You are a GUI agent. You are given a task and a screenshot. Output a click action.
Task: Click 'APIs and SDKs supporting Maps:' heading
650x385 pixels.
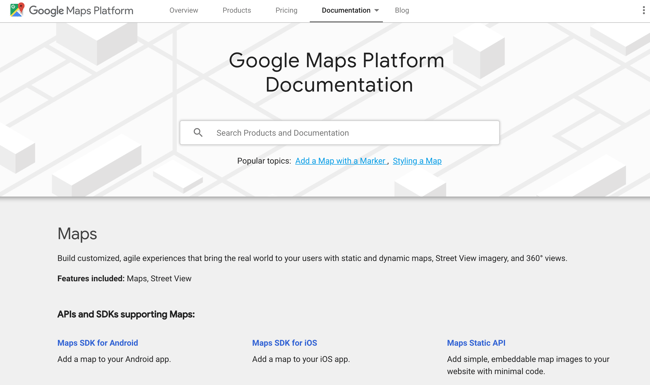(x=126, y=314)
